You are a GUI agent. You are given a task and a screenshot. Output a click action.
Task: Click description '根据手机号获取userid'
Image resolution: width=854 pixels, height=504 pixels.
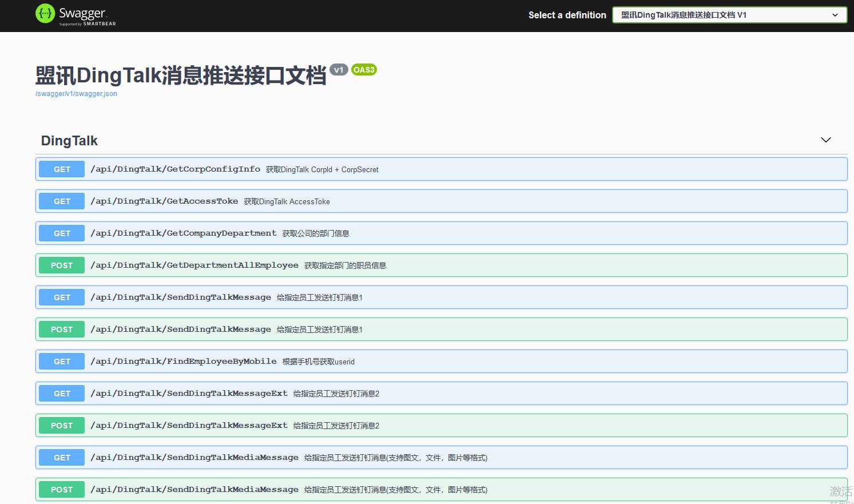319,362
